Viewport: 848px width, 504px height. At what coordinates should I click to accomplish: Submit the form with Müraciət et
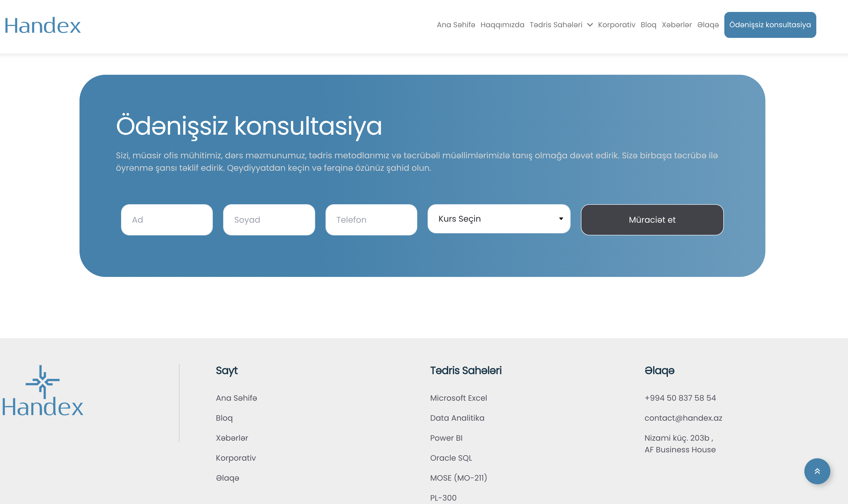pyautogui.click(x=652, y=220)
